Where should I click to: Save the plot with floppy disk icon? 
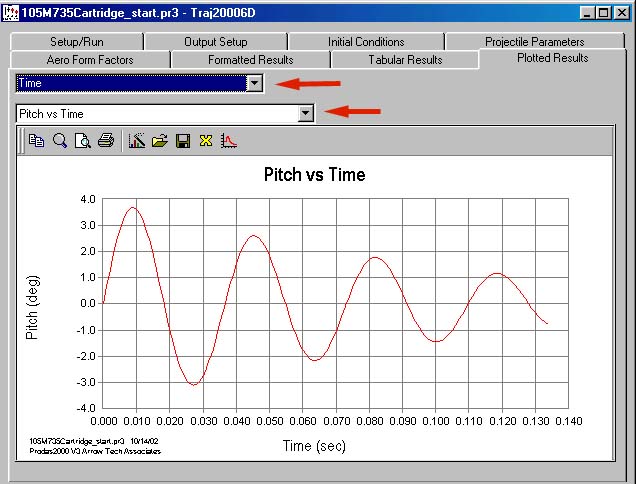pos(183,141)
